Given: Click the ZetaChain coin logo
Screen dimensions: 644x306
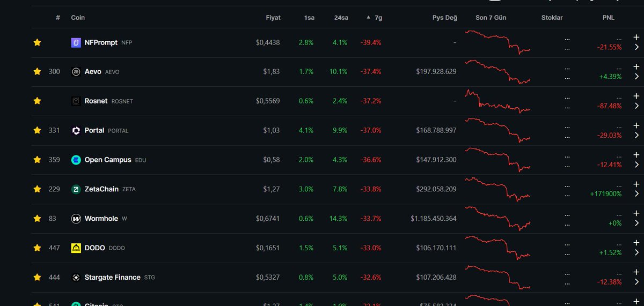Looking at the screenshot, I should click(76, 189).
